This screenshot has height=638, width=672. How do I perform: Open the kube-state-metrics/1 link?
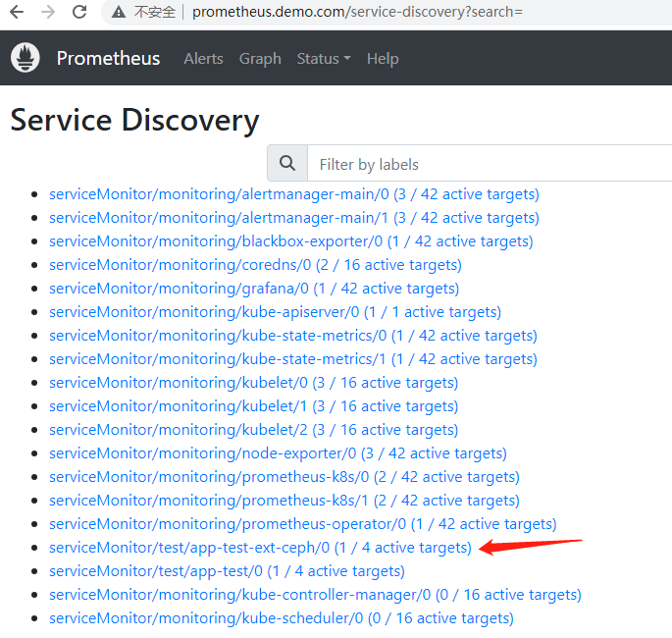293,359
